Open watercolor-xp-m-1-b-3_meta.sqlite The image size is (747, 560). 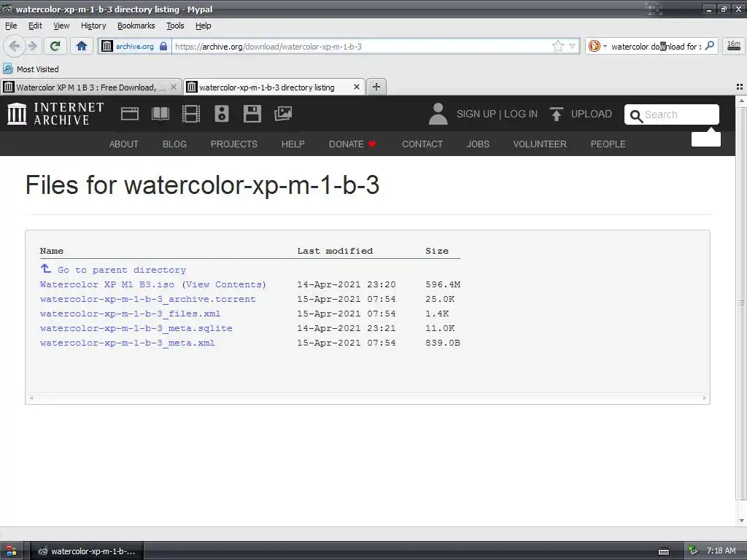tap(136, 328)
